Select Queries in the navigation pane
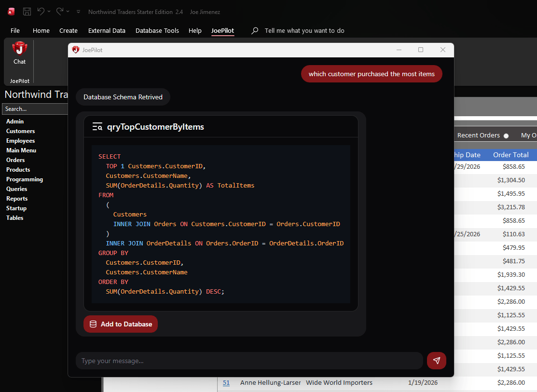 click(16, 189)
